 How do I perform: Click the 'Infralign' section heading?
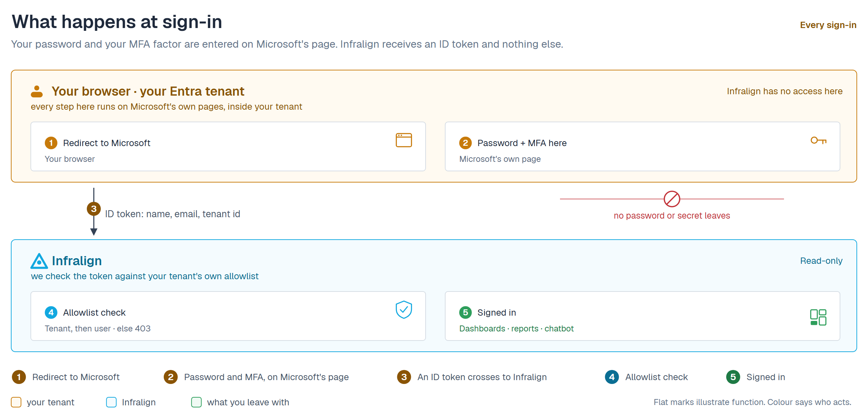pyautogui.click(x=77, y=261)
